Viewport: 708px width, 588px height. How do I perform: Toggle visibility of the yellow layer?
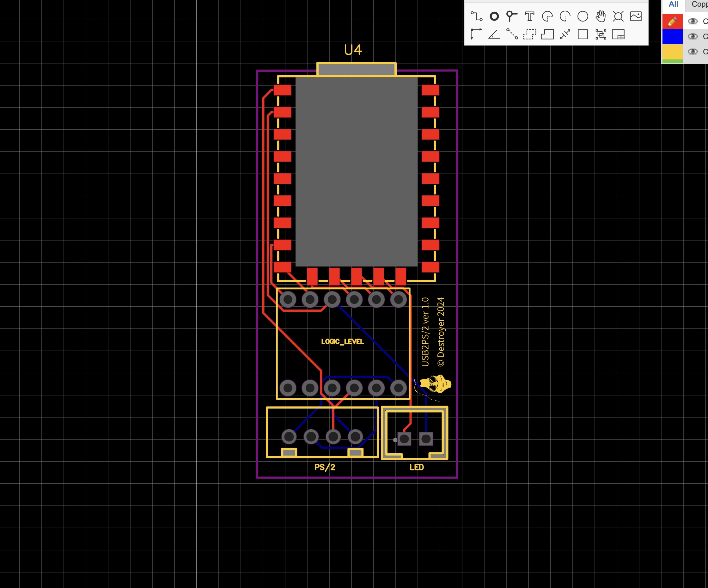(693, 51)
